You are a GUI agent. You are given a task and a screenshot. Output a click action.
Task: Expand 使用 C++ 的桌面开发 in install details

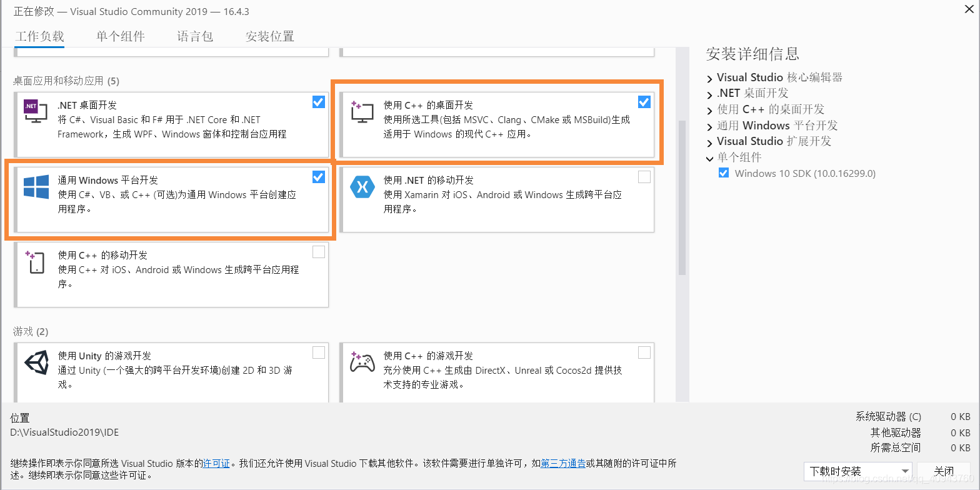pyautogui.click(x=710, y=111)
